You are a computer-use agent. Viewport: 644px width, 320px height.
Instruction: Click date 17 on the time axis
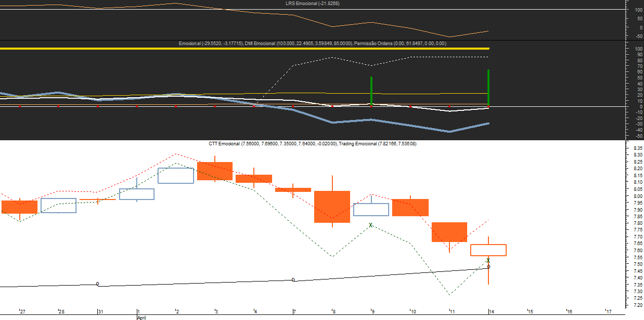click(x=608, y=312)
